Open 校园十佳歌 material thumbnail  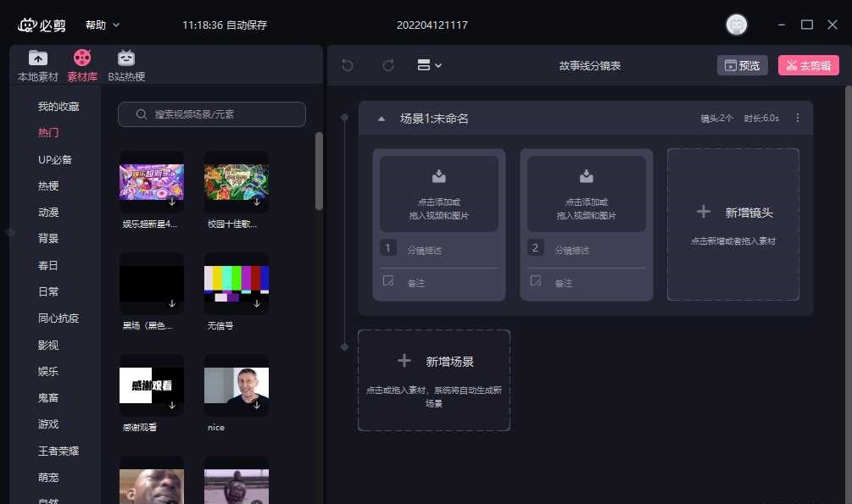tap(237, 182)
